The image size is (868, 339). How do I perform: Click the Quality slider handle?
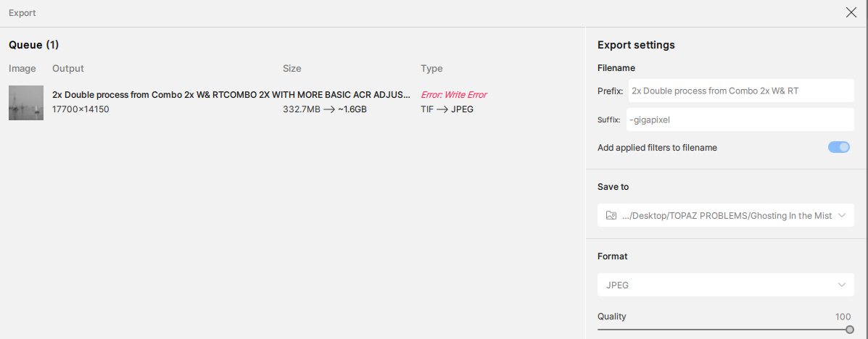click(850, 330)
